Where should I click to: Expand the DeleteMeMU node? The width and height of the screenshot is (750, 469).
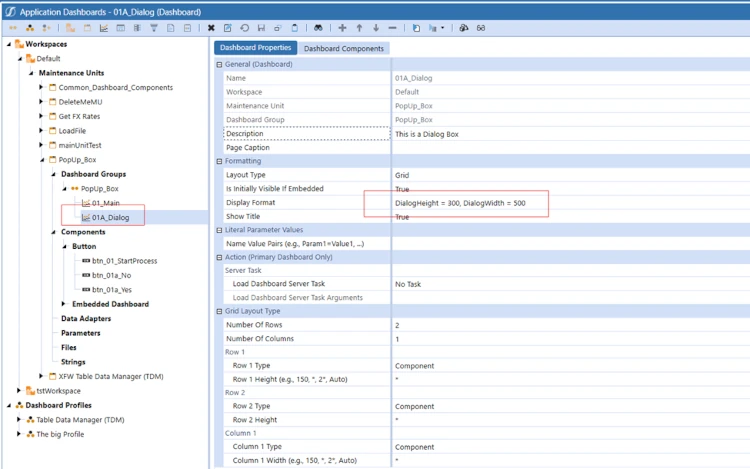(x=41, y=102)
